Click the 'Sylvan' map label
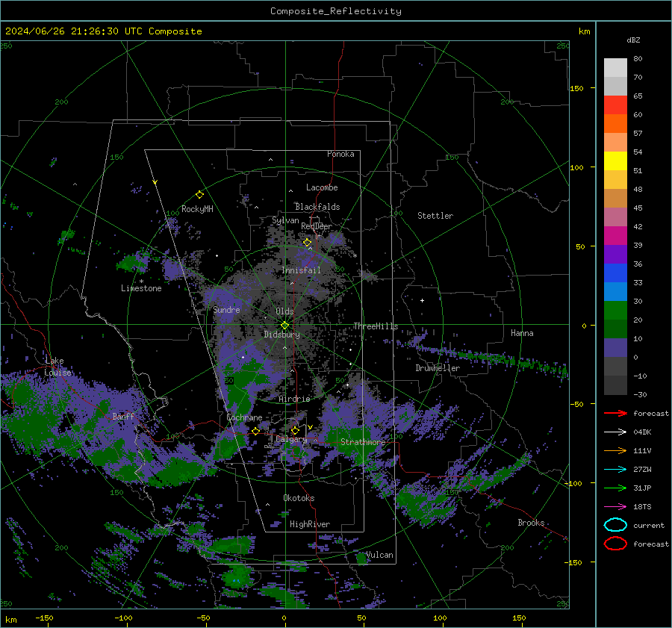The height and width of the screenshot is (628, 672). 285,220
